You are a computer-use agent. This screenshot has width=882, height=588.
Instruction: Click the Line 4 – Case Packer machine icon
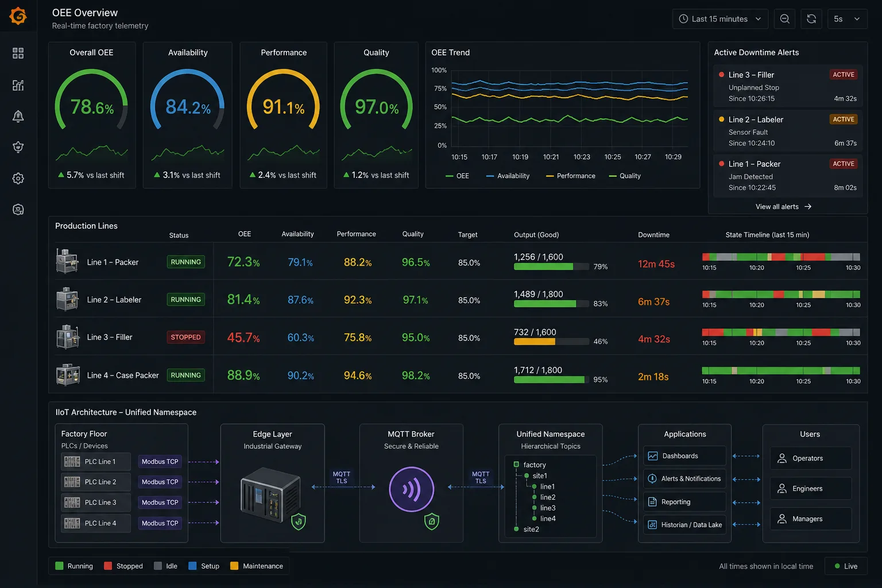tap(68, 375)
